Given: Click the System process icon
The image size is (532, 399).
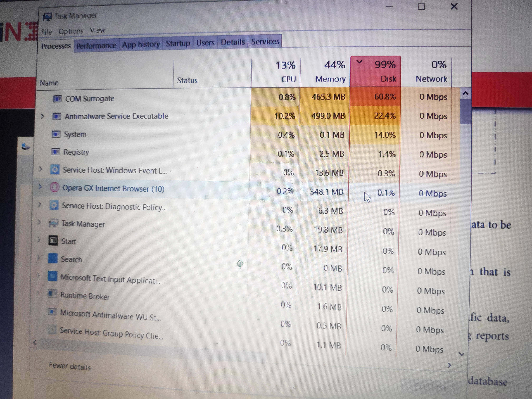Looking at the screenshot, I should click(x=56, y=134).
